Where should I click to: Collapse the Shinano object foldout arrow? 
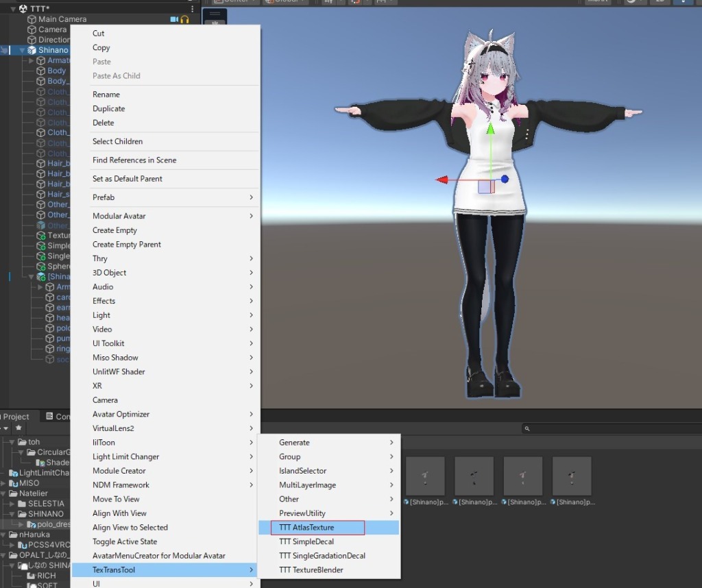tap(22, 50)
